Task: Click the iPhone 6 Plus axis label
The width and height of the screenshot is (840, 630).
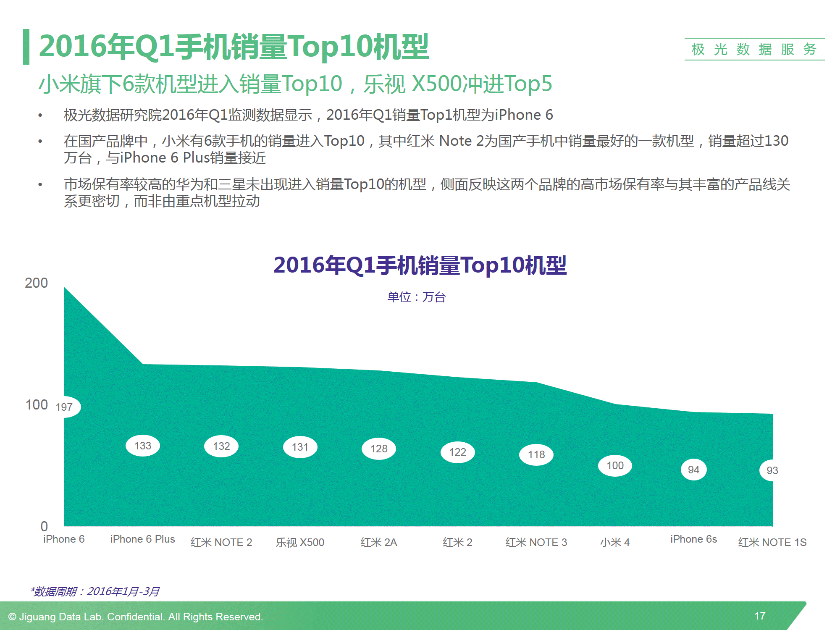Action: [142, 539]
